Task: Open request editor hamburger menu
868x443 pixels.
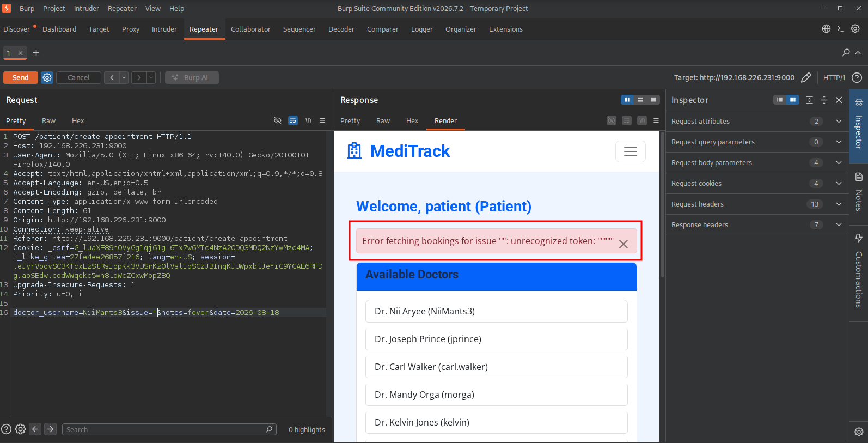Action: coord(322,120)
